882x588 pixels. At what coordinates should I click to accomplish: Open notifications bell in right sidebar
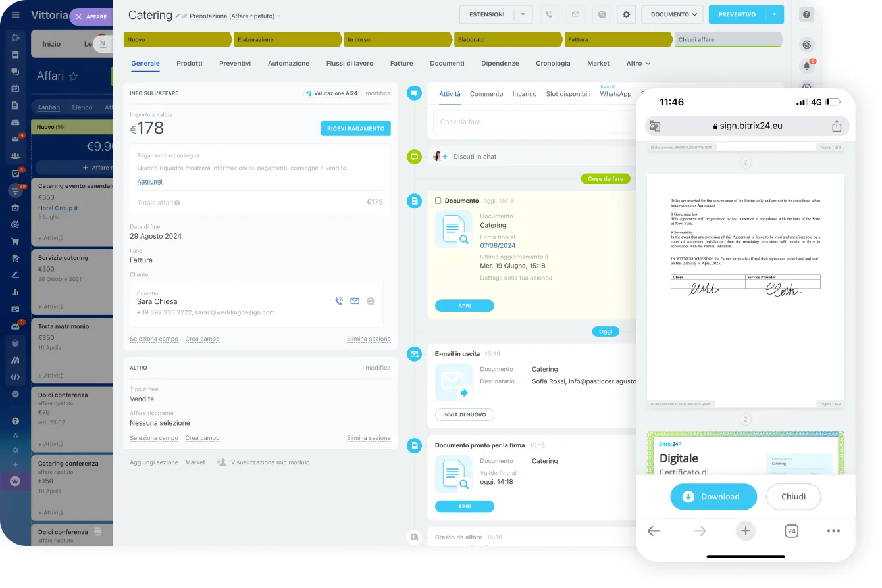806,66
